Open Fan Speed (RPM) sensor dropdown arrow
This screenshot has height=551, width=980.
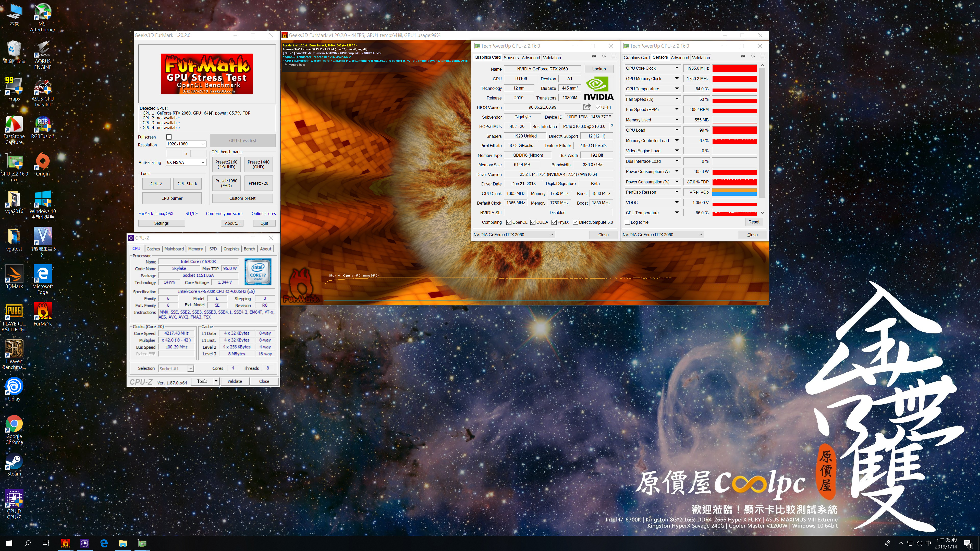click(676, 109)
